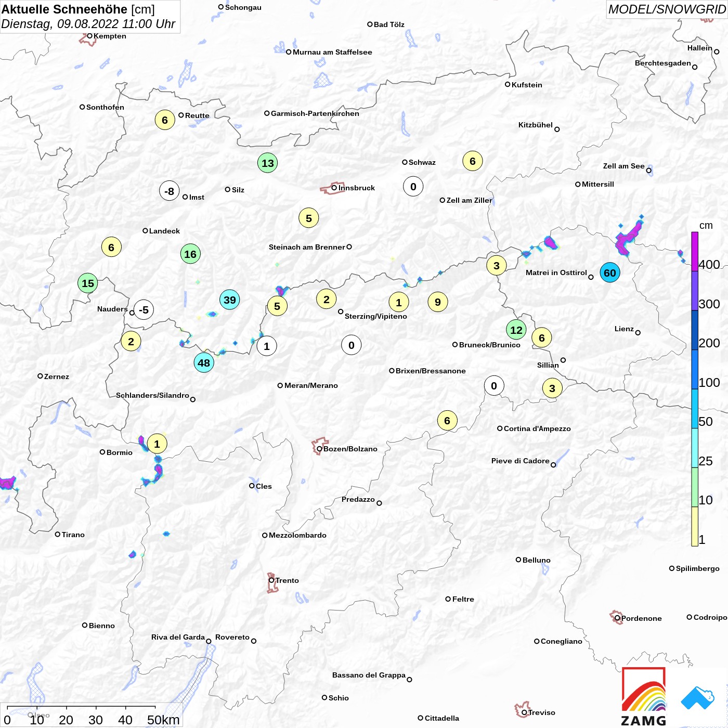
Task: Click the Garmisch-Partenkirchen label
Action: pos(315,113)
